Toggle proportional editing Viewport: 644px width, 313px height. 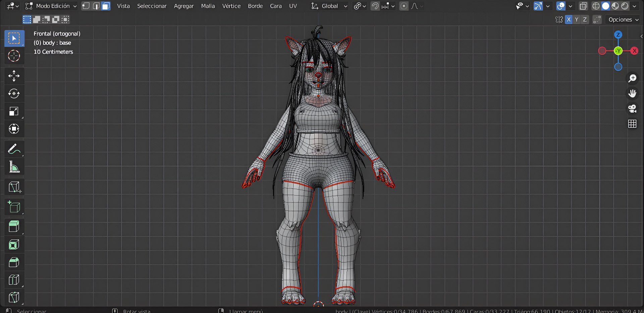coord(404,6)
